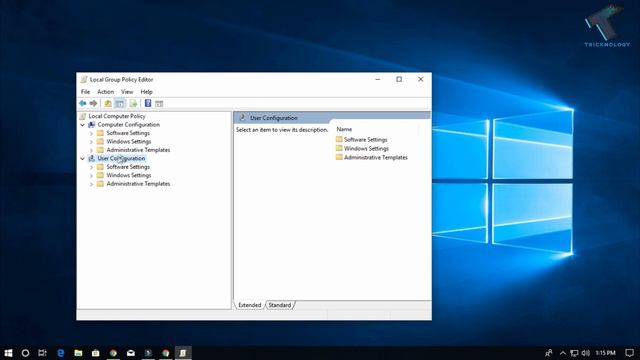Click the Back arrow toolbar icon

coord(83,104)
